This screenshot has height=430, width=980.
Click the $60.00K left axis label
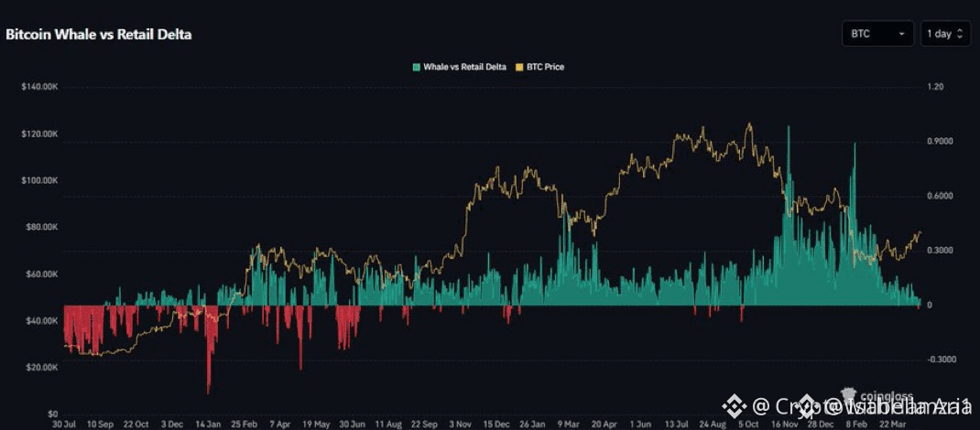point(42,274)
